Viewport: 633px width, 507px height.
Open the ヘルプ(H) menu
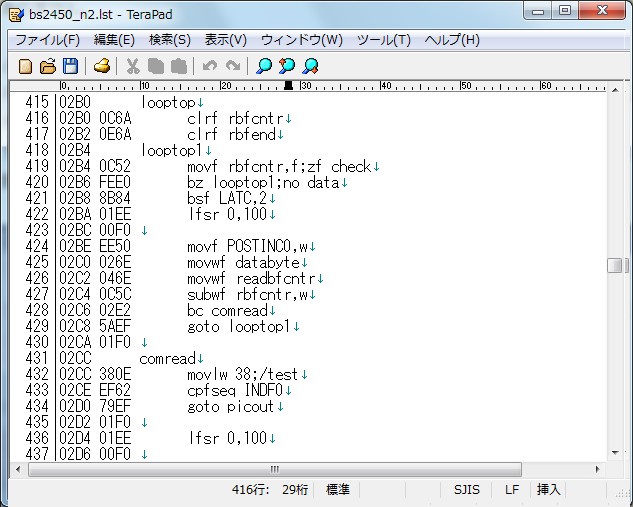point(452,40)
